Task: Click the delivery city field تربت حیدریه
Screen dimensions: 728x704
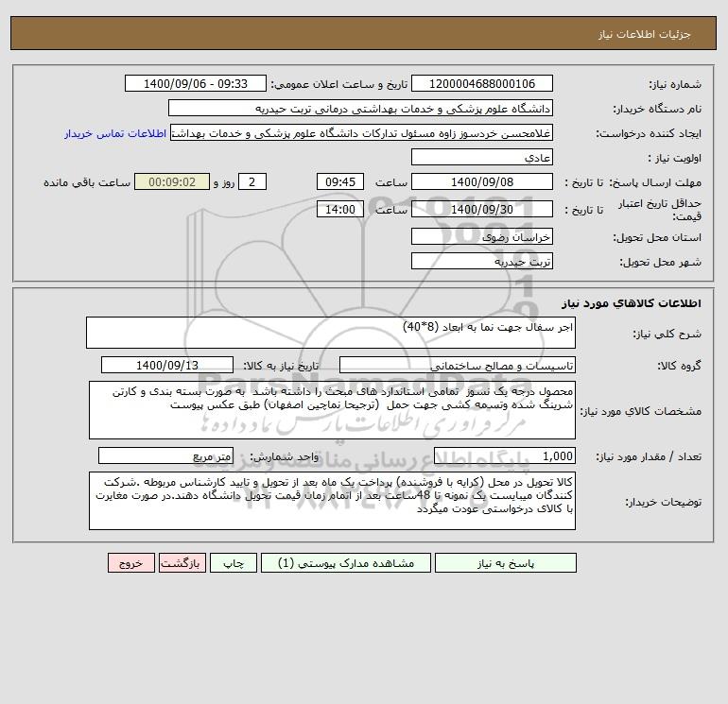Action: point(482,261)
